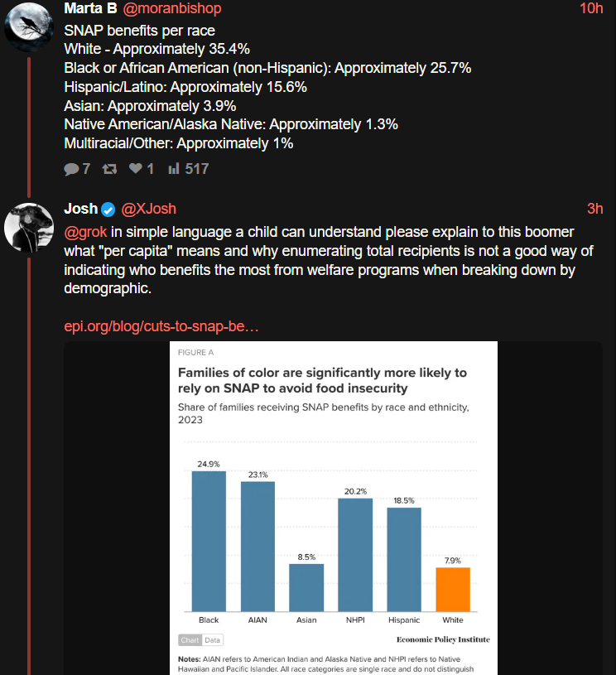The width and height of the screenshot is (616, 675).
Task: Click the Marta B display name
Action: 91,8
